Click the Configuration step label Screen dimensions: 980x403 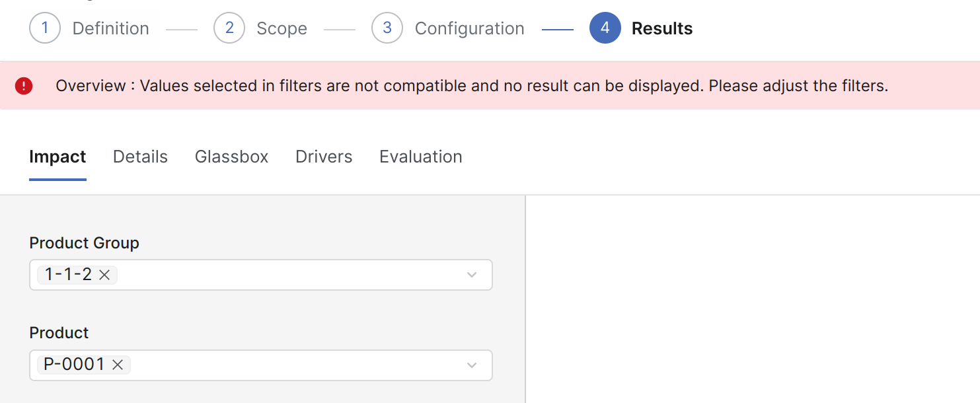click(469, 28)
